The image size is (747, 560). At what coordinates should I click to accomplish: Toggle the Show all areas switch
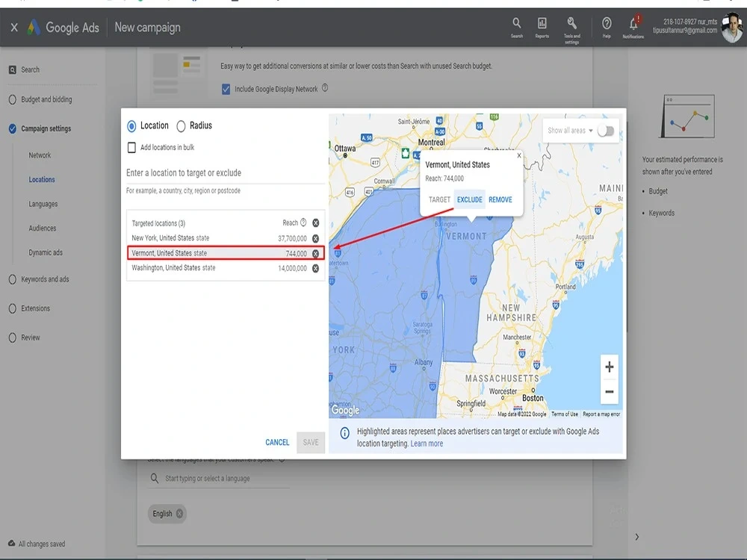coord(606,131)
